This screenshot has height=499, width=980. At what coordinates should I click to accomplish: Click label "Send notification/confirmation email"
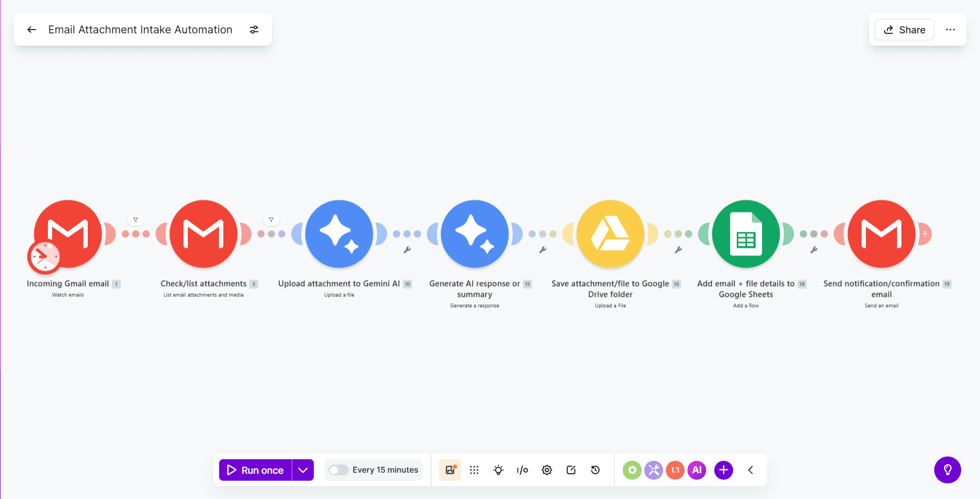point(882,289)
